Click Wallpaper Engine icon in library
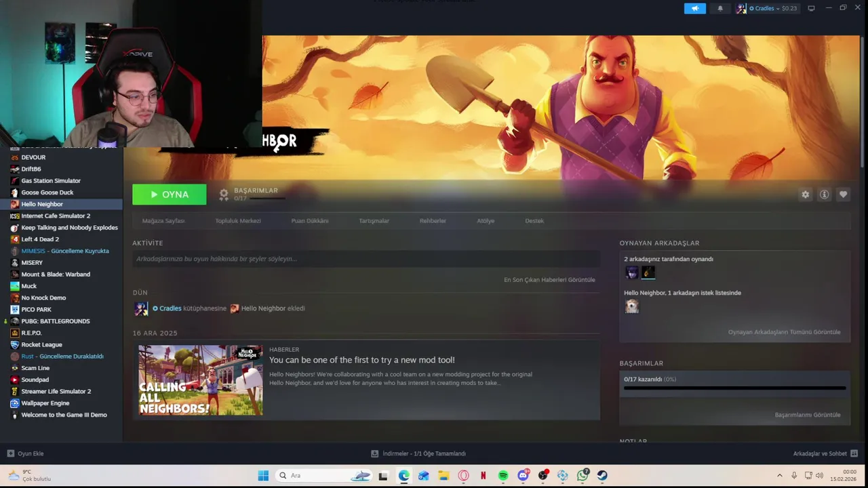The height and width of the screenshot is (488, 868). [x=15, y=403]
